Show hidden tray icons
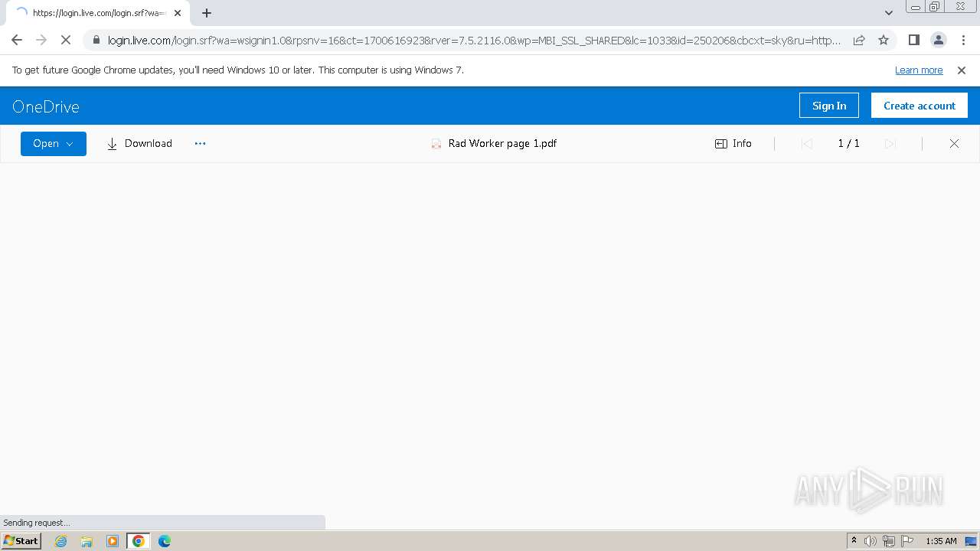The image size is (980, 551). 854,541
